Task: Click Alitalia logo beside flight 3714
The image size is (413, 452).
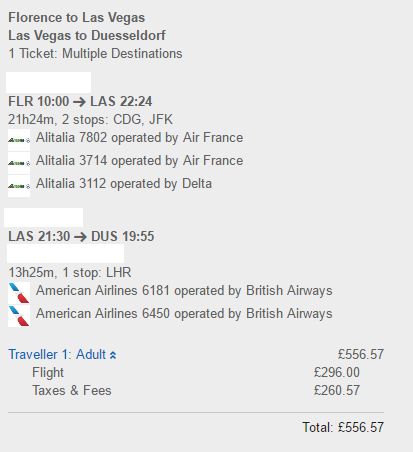Action: [19, 163]
